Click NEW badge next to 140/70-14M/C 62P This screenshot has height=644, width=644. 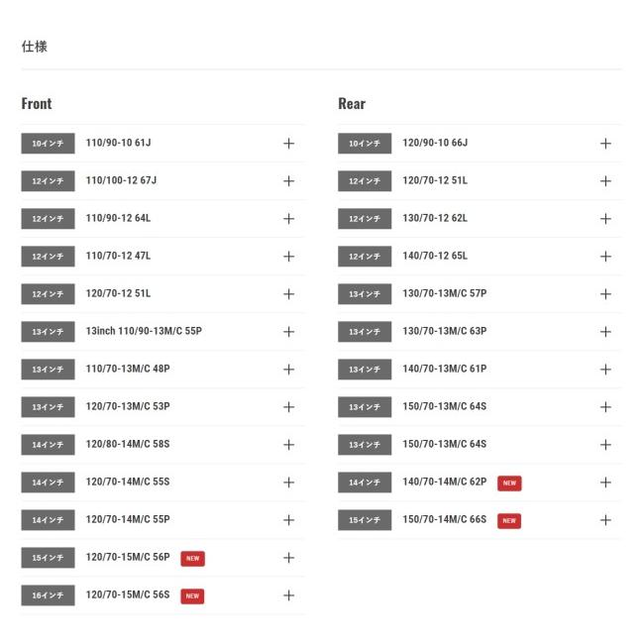tap(509, 483)
